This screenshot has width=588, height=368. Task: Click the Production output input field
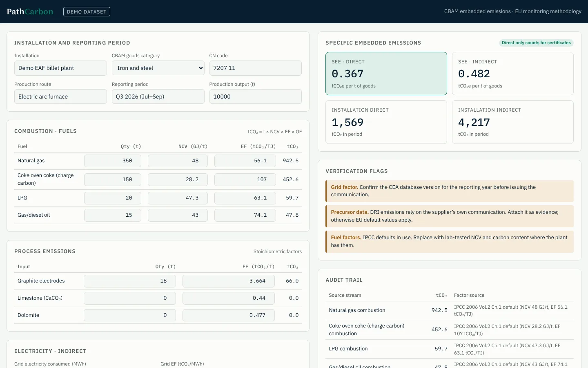click(x=255, y=96)
